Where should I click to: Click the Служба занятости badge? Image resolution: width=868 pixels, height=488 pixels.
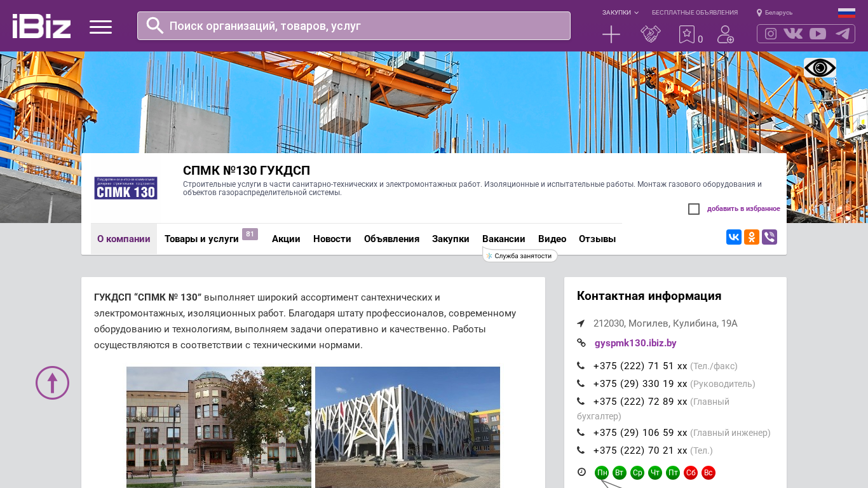pos(520,255)
